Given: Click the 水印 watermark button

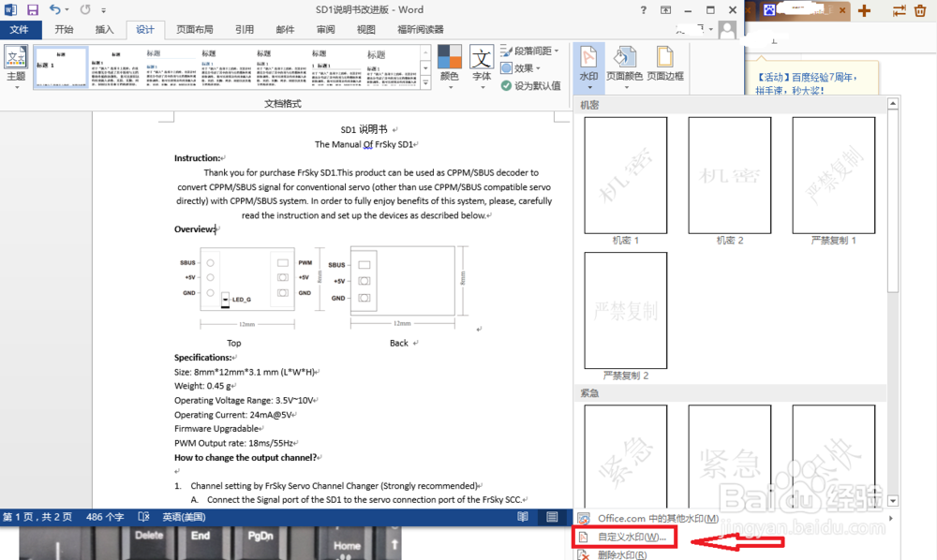Looking at the screenshot, I should click(x=588, y=66).
